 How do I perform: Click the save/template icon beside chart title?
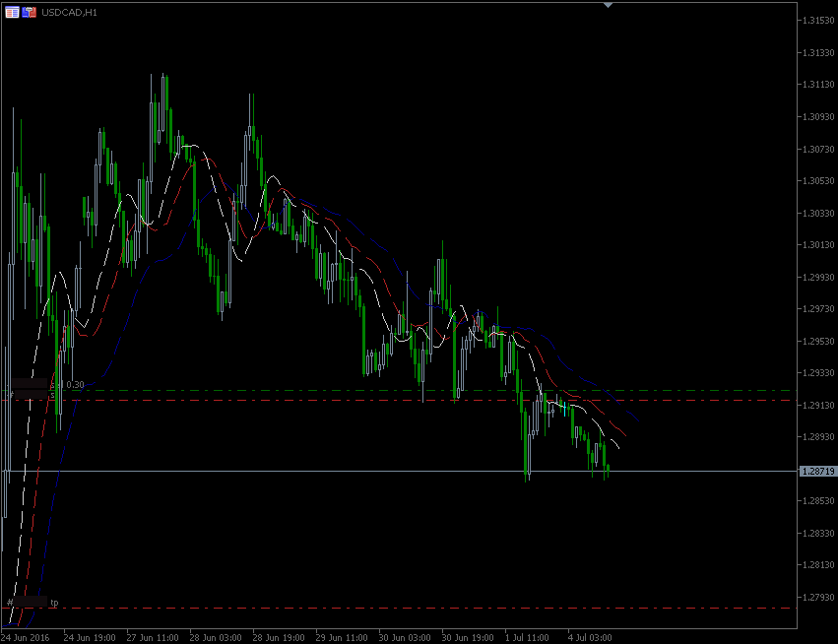tap(29, 12)
